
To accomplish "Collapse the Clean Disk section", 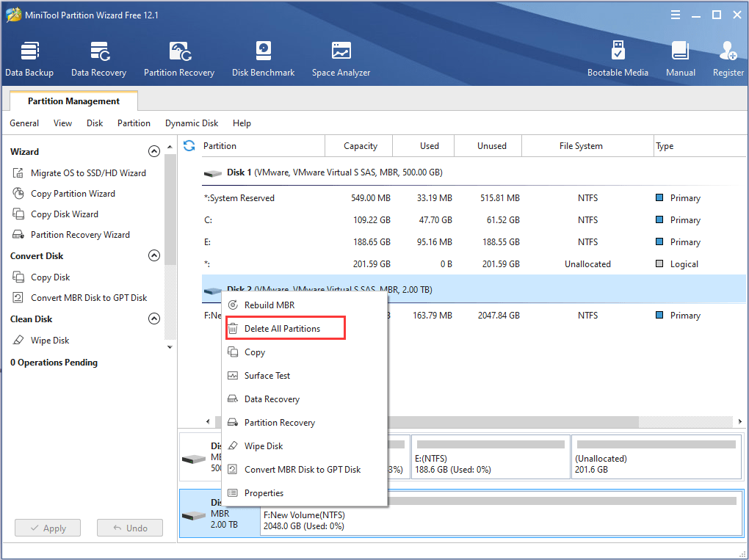I will pos(154,319).
